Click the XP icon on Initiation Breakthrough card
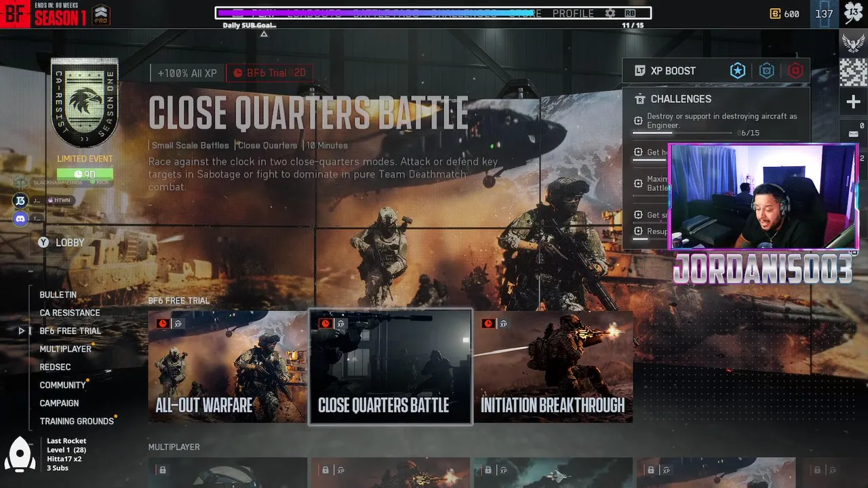The width and height of the screenshot is (868, 488). (x=503, y=324)
